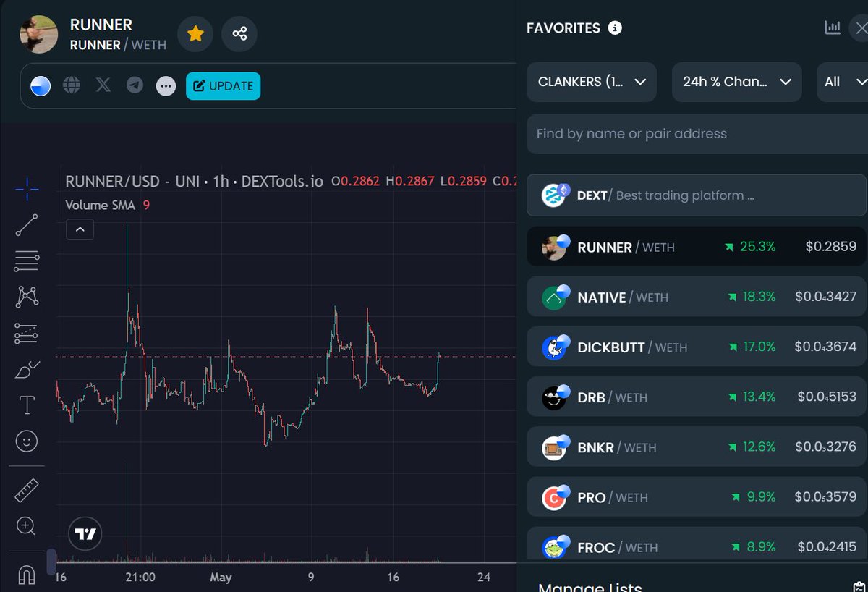Viewport: 868px width, 592px height.
Task: Toggle the magnet snapping mode
Action: pos(27,575)
